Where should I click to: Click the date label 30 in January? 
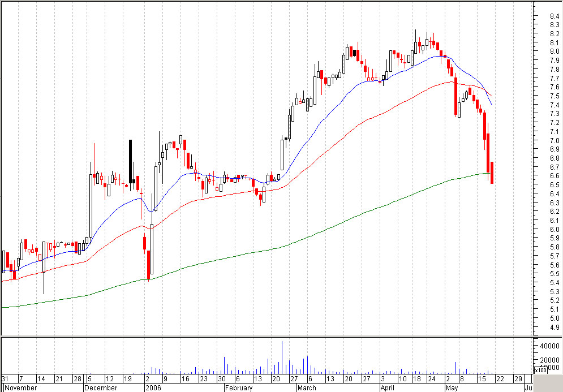(x=221, y=379)
